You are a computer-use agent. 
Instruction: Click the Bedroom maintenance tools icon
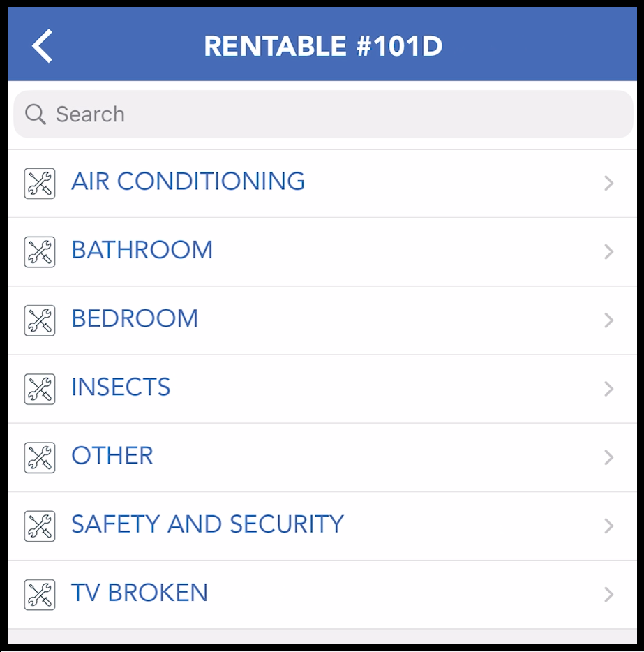coord(40,320)
